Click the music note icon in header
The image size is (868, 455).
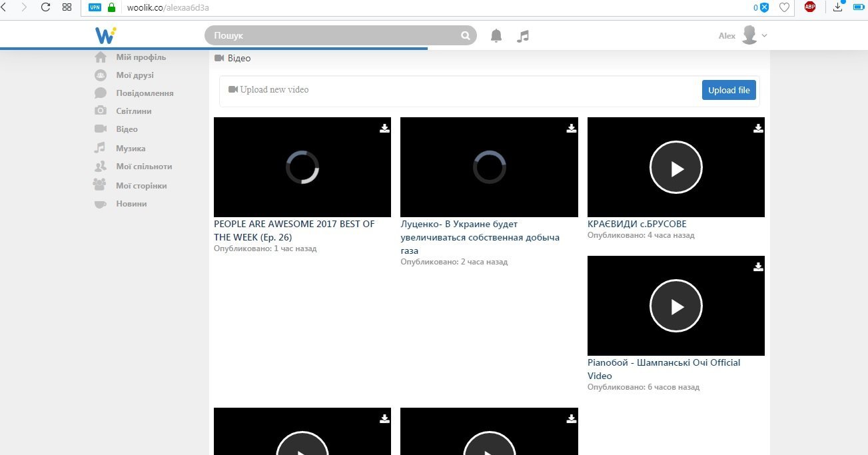coord(523,36)
